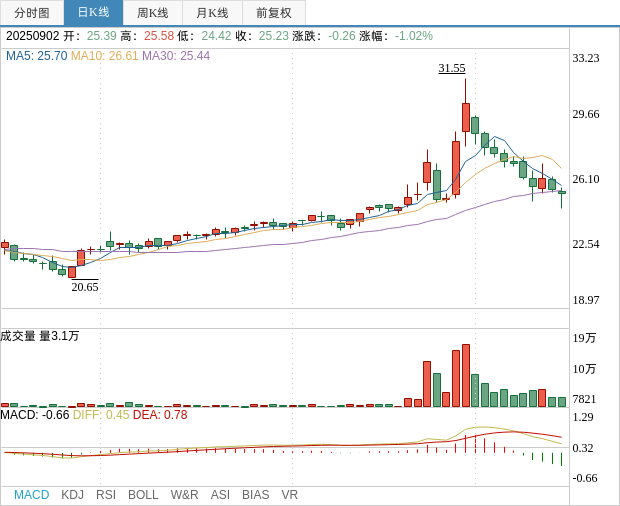Viewport: 620px width, 506px height.
Task: Click the MA5: 25.70 legend
Action: [x=37, y=56]
